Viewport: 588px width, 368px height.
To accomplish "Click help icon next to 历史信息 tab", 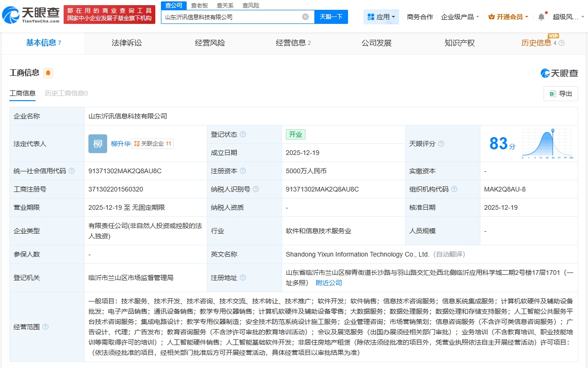I will [561, 43].
